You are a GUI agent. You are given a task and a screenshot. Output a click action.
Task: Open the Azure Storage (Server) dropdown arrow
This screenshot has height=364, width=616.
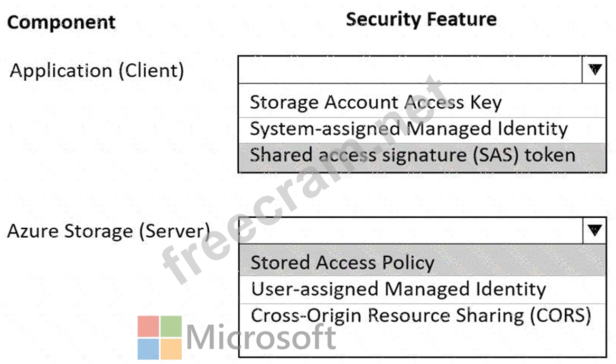tap(594, 230)
